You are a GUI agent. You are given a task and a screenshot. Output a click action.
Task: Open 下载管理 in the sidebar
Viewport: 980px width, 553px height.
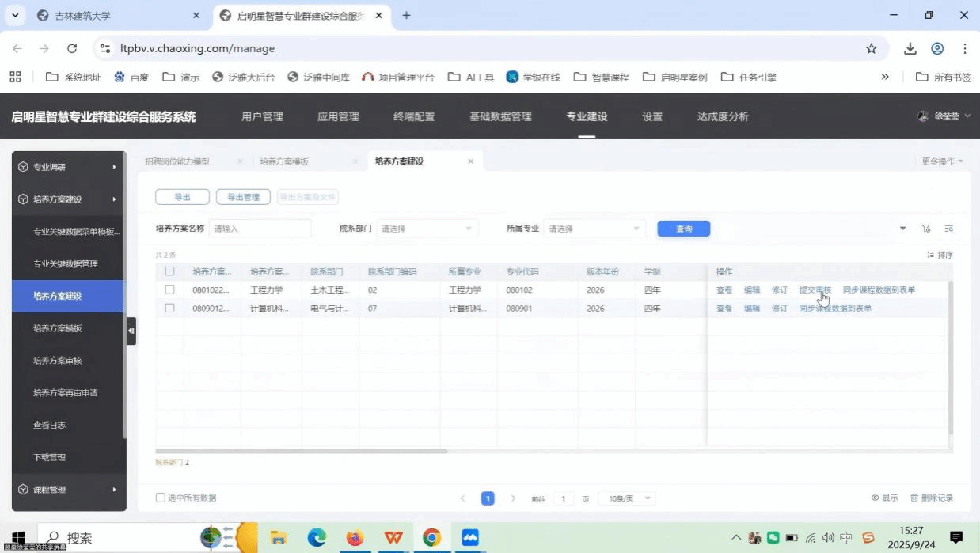coord(49,457)
